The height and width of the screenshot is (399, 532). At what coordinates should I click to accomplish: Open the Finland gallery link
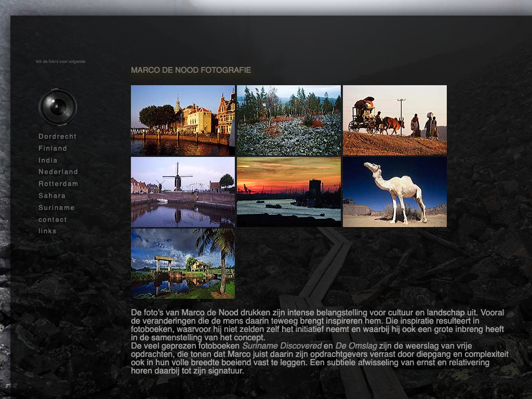[x=52, y=149]
